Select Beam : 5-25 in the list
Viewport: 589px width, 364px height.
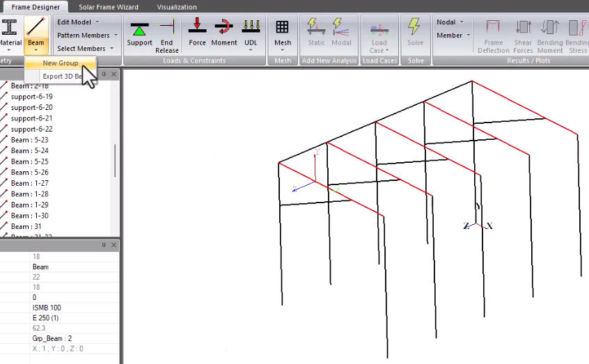30,161
